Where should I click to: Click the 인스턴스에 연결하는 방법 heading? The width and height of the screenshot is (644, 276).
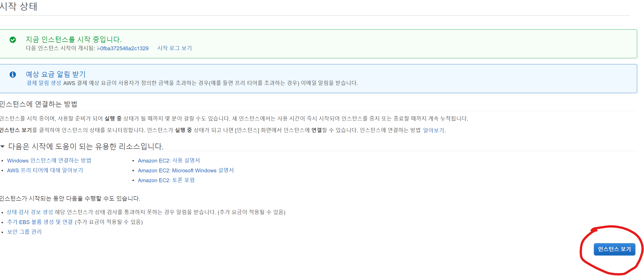38,104
